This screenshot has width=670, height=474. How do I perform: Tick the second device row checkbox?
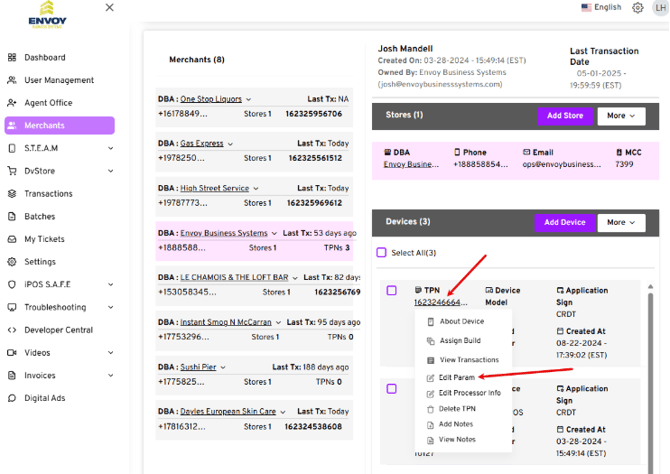(x=391, y=389)
